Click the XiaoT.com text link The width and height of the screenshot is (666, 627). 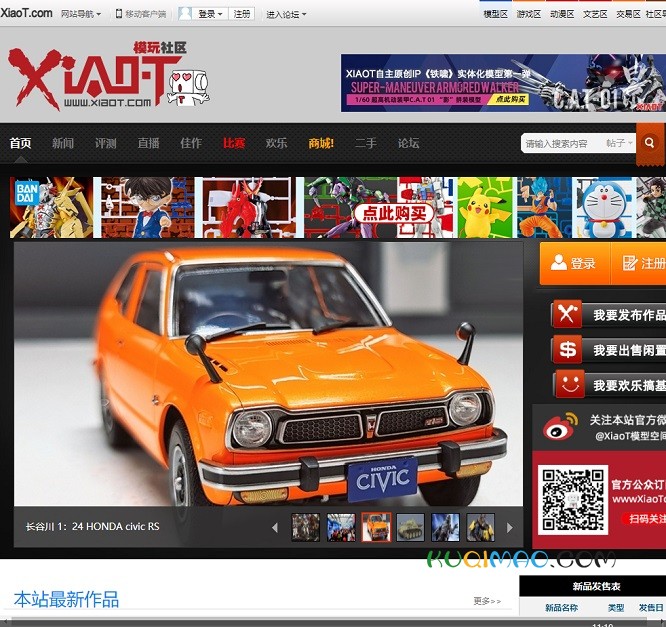(26, 13)
